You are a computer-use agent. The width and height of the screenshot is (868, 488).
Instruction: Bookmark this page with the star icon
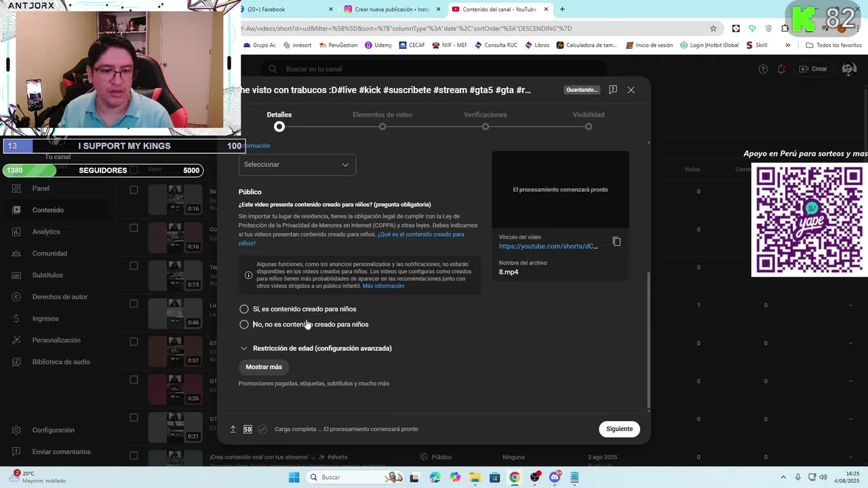(x=713, y=28)
